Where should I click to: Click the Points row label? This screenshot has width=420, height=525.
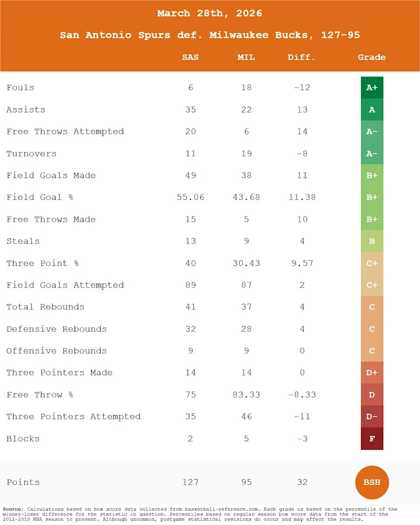point(23,482)
